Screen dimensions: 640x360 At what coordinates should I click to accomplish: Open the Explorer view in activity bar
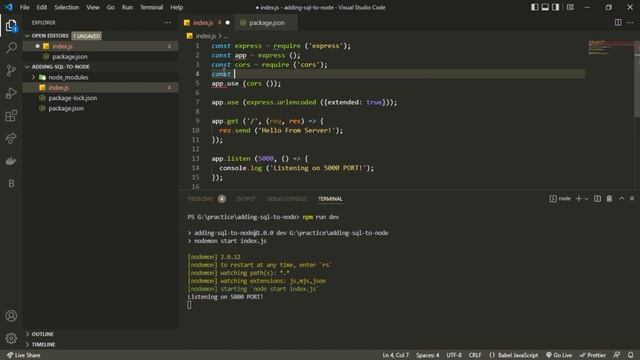point(11,26)
